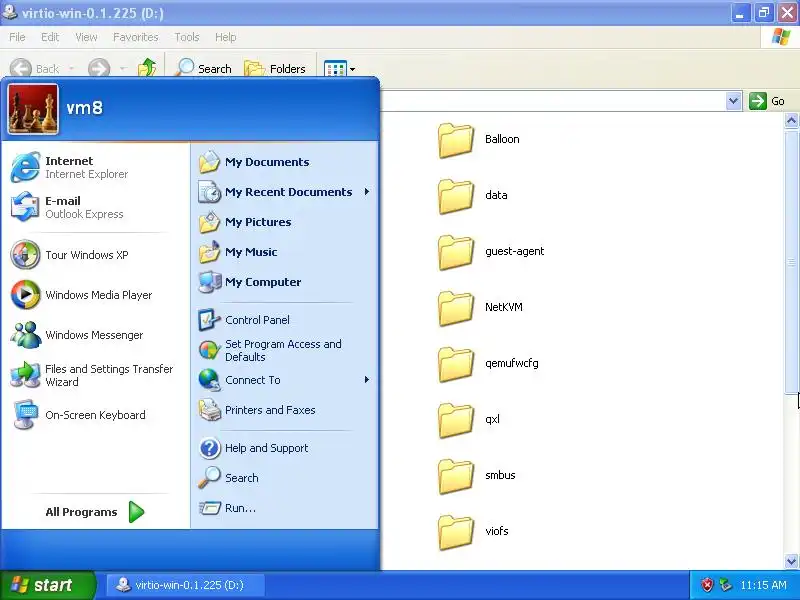Go up one folder level
This screenshot has width=800, height=600.
point(147,68)
